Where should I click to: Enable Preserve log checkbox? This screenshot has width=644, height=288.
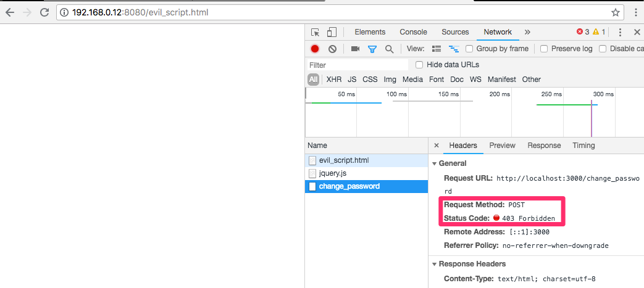544,49
